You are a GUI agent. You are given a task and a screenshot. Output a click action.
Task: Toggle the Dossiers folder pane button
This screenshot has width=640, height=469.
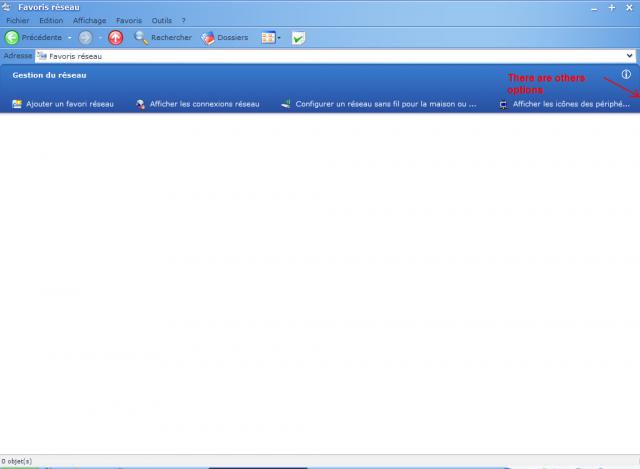224,38
